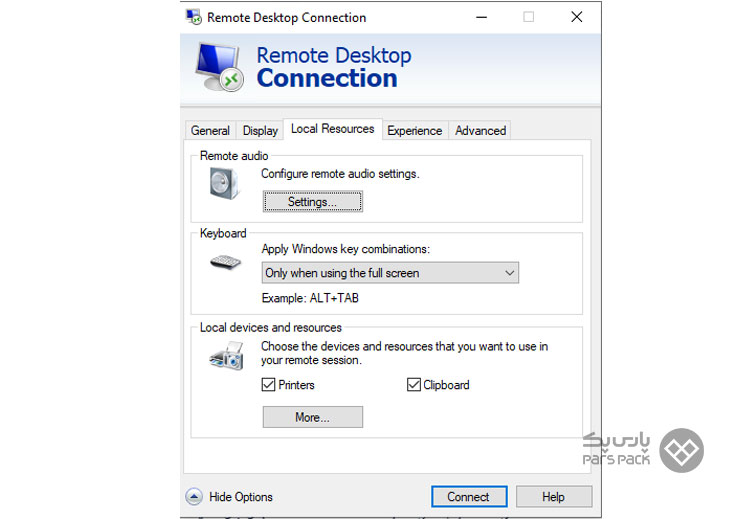
Task: Switch to the General tab
Action: click(210, 131)
